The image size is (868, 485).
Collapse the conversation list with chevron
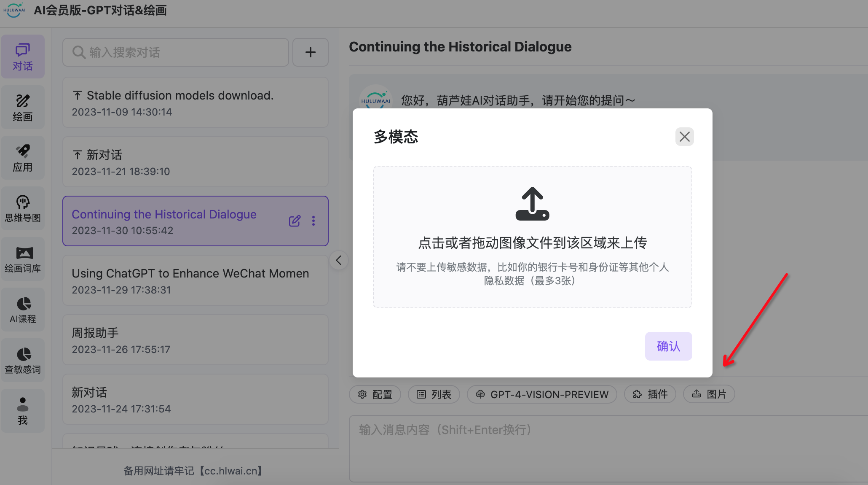tap(339, 260)
